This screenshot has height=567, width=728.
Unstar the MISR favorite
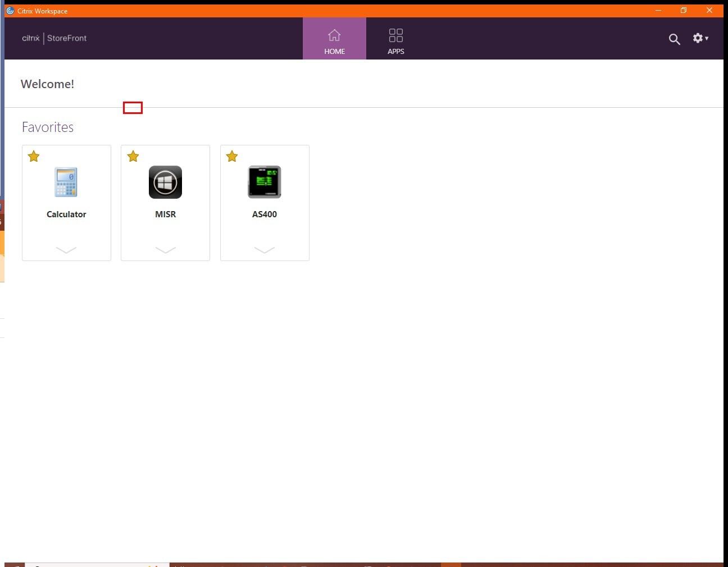coord(133,156)
